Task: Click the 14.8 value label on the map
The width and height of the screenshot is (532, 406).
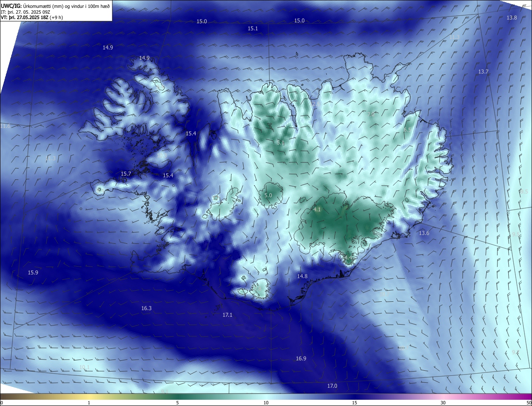Action: click(302, 276)
